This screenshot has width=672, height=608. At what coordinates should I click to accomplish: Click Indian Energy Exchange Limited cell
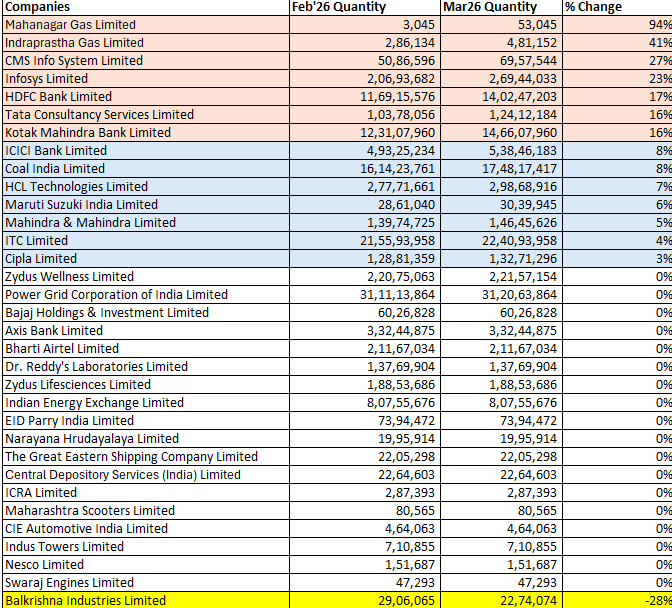click(146, 403)
